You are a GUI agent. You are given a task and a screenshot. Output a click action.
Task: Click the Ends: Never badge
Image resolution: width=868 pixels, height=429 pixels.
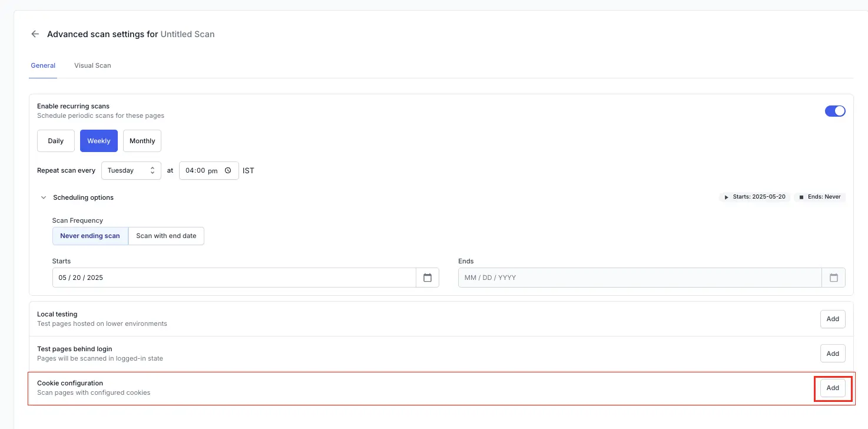click(820, 197)
